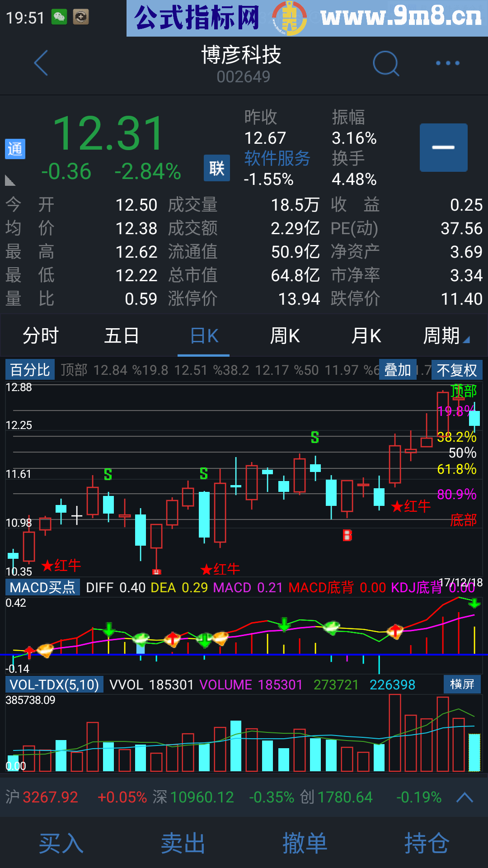Image resolution: width=488 pixels, height=868 pixels.
Task: Change the MACD买点 indicator selector
Action: click(42, 587)
